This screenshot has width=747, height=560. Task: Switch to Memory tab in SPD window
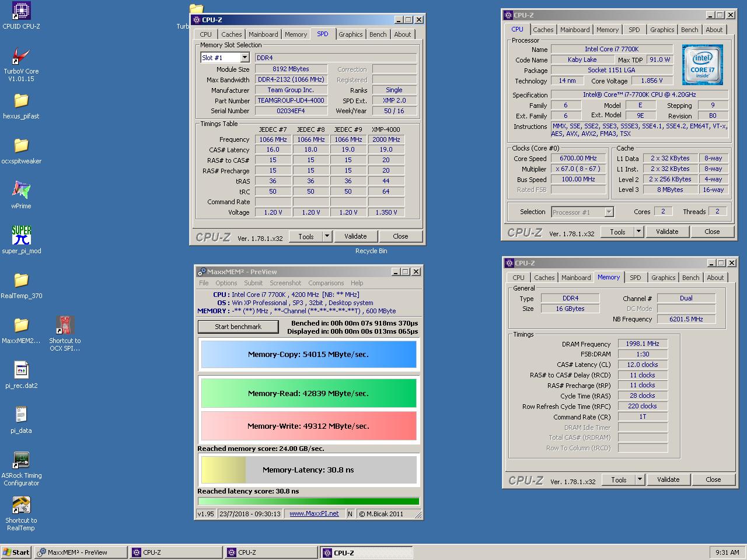click(x=296, y=34)
